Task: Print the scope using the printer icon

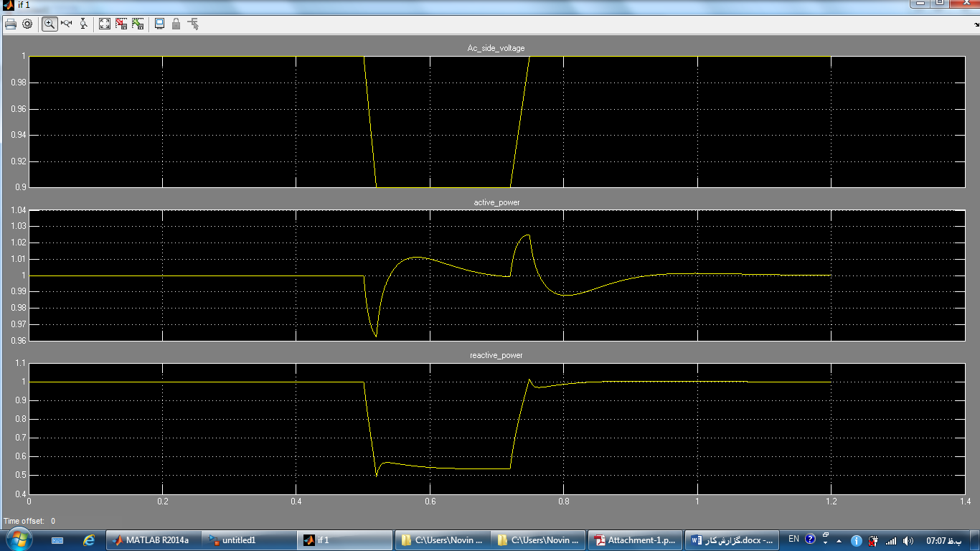Action: click(x=11, y=24)
